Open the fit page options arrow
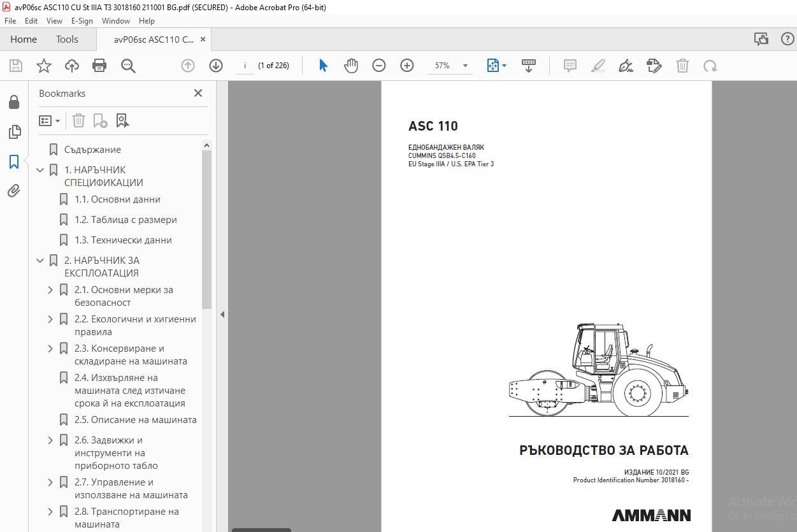The image size is (797, 532). point(504,66)
